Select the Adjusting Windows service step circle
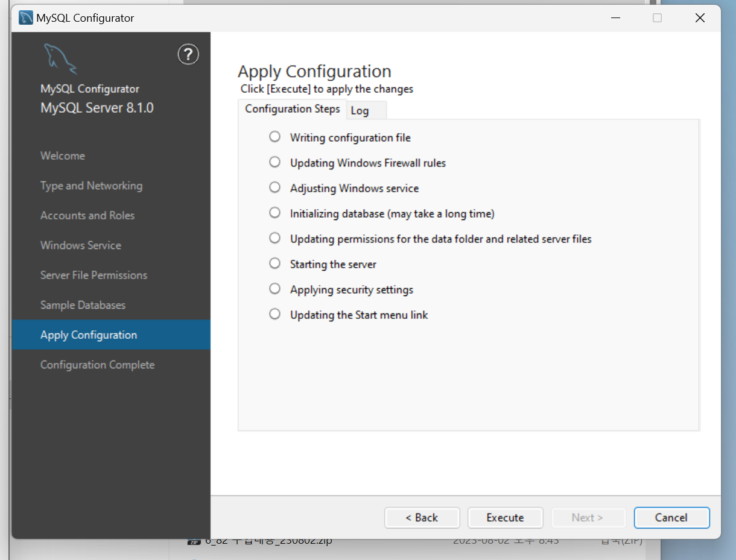The height and width of the screenshot is (560, 736). coord(275,187)
